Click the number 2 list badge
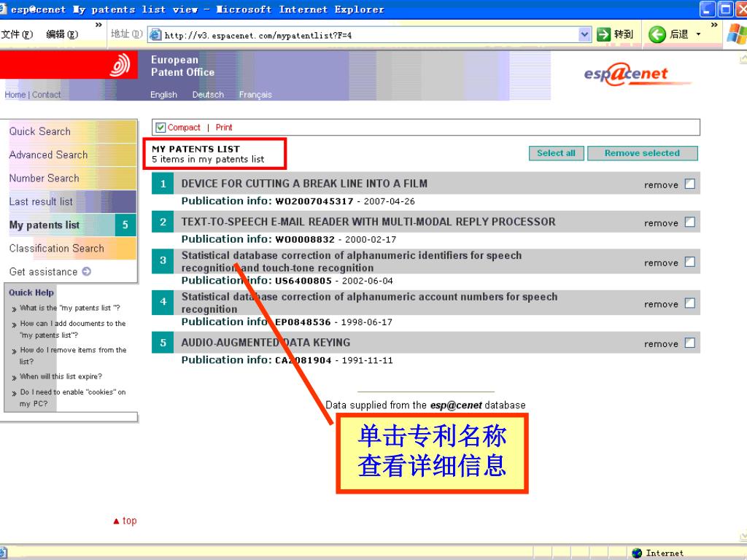 (163, 222)
